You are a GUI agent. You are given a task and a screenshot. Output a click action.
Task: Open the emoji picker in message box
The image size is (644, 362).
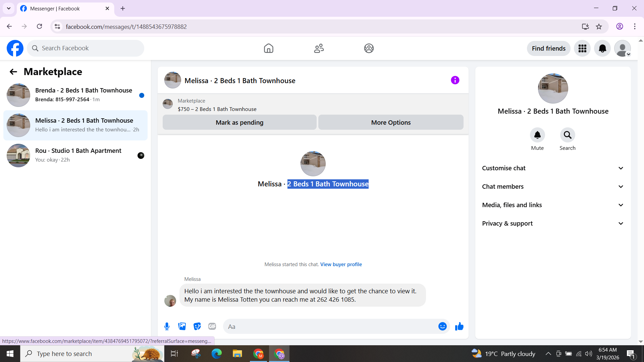coord(442,326)
